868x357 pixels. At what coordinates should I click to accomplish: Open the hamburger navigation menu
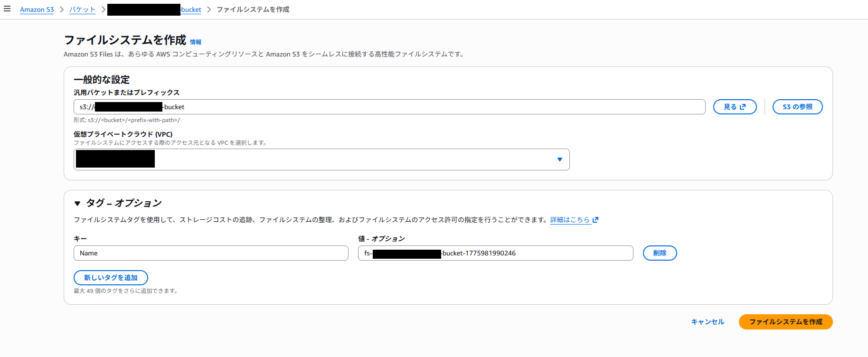coord(7,9)
